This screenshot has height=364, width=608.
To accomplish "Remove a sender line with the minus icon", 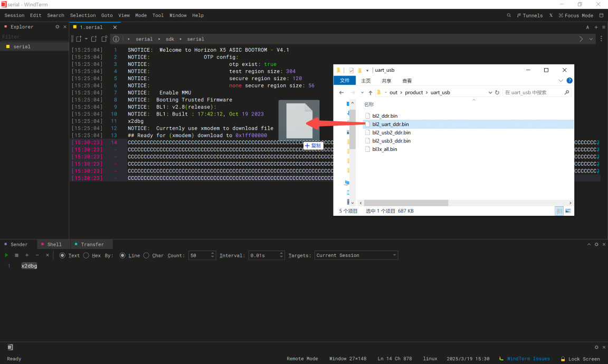I will click(x=37, y=255).
